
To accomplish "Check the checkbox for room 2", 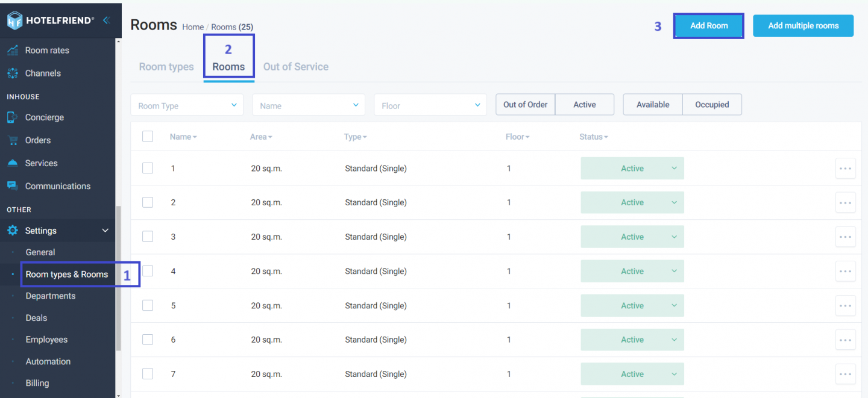I will pyautogui.click(x=148, y=202).
